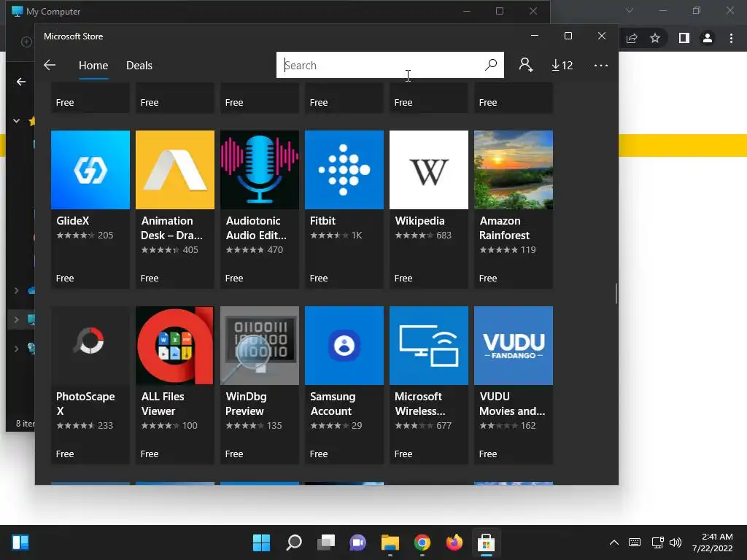Image resolution: width=747 pixels, height=560 pixels.
Task: Click the sign-in account icon in Store
Action: (525, 65)
